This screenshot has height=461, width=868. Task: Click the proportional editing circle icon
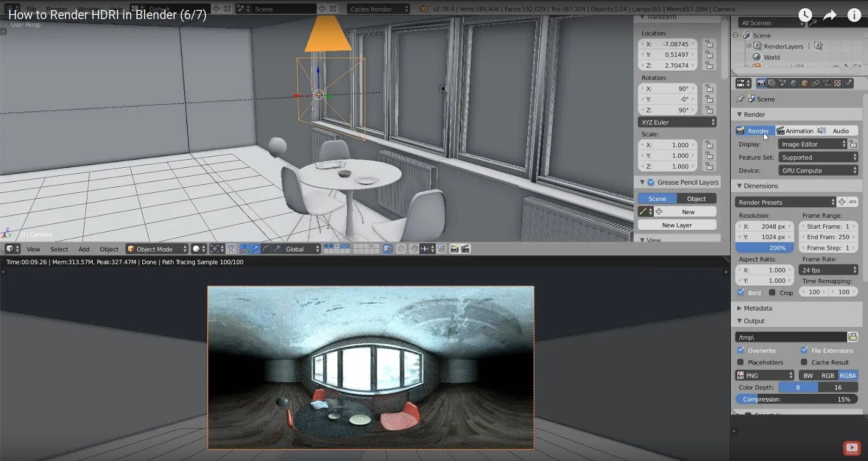(401, 249)
